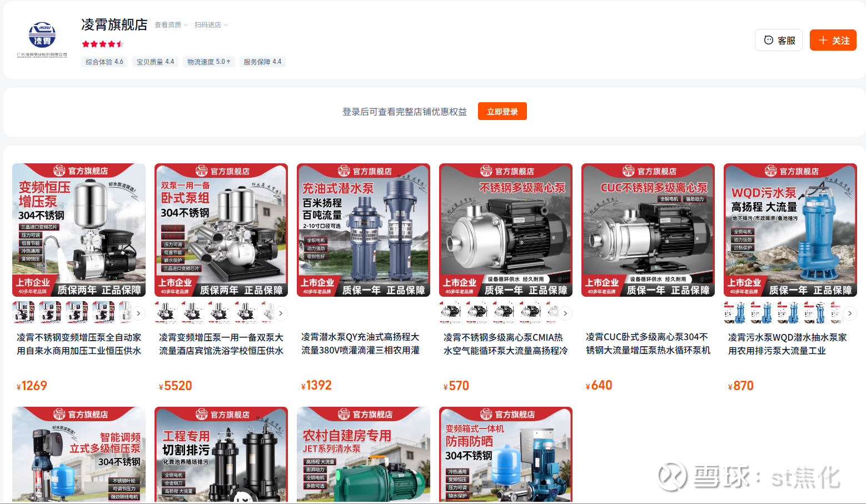Expand the 扫码进店 dropdown
866x504 pixels.
click(211, 25)
